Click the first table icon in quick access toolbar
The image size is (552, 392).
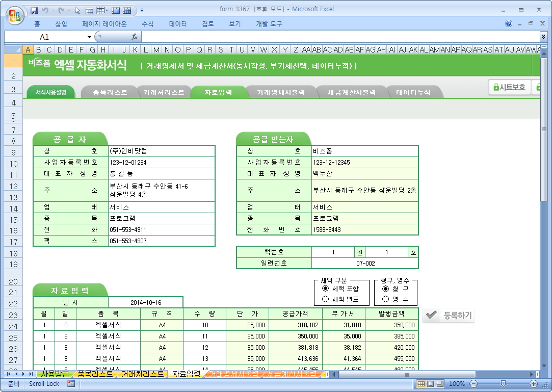tap(89, 11)
